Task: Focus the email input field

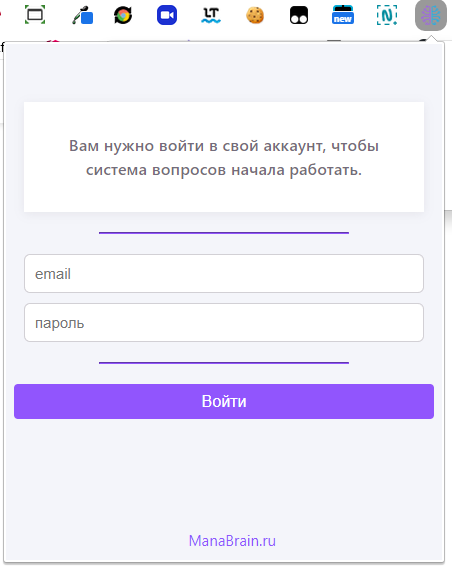Action: (224, 274)
